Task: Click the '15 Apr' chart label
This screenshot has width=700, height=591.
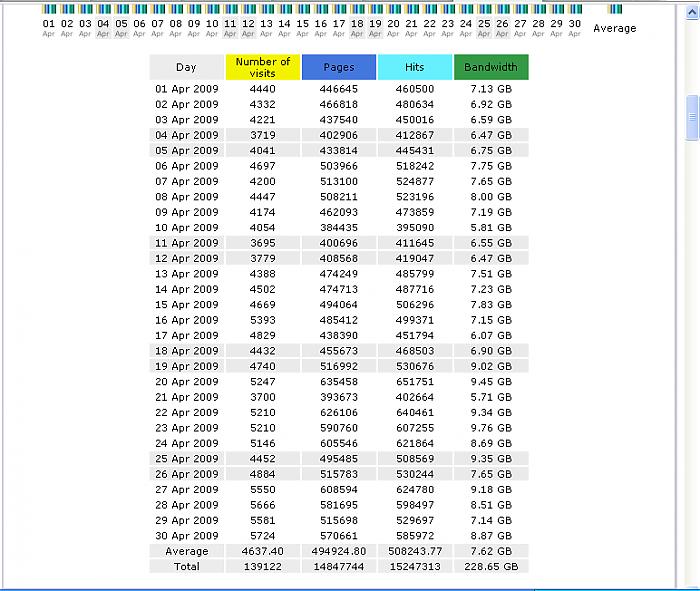Action: click(x=303, y=28)
